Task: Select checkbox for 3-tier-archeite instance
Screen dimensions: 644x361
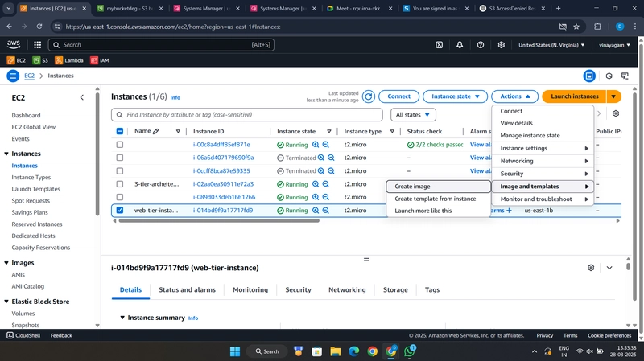Action: pos(119,184)
